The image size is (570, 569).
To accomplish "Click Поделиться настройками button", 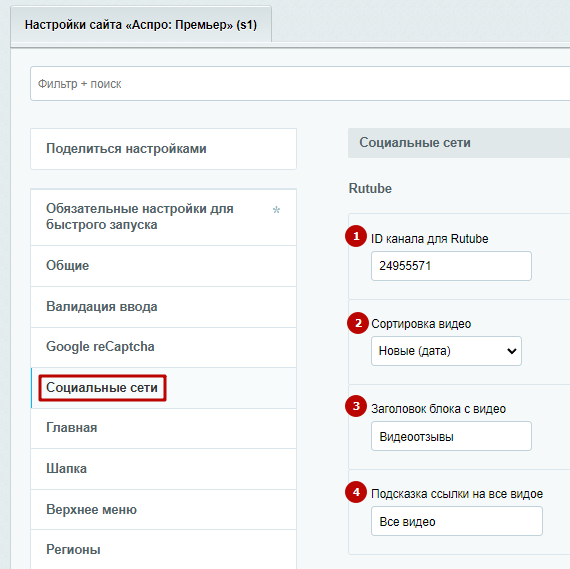I will 164,149.
